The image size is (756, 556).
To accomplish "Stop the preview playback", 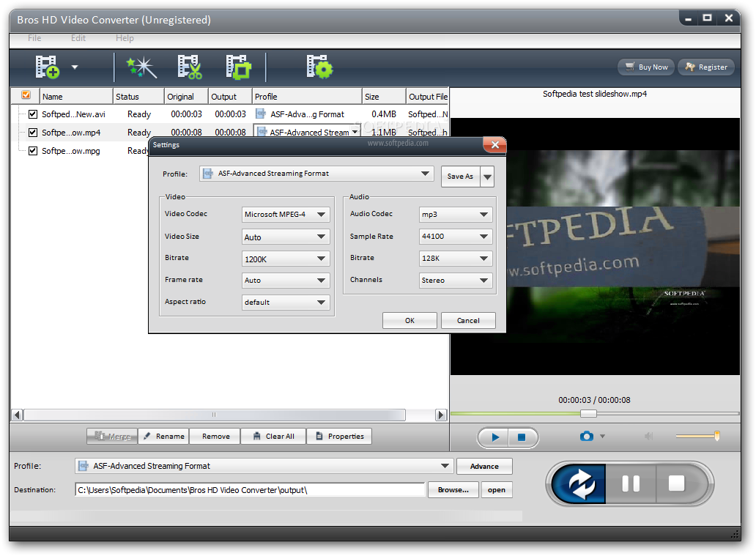I will click(522, 437).
